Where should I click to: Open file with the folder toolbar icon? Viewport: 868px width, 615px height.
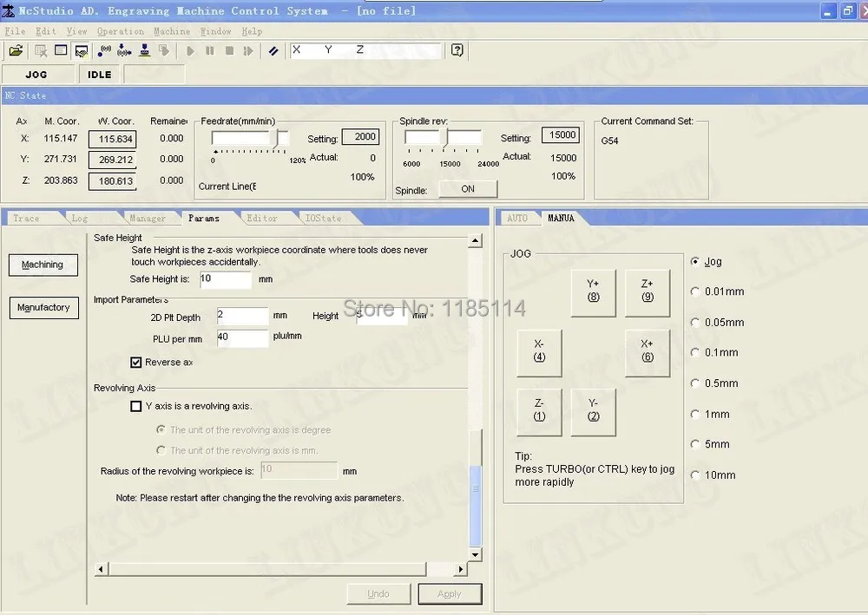point(16,51)
